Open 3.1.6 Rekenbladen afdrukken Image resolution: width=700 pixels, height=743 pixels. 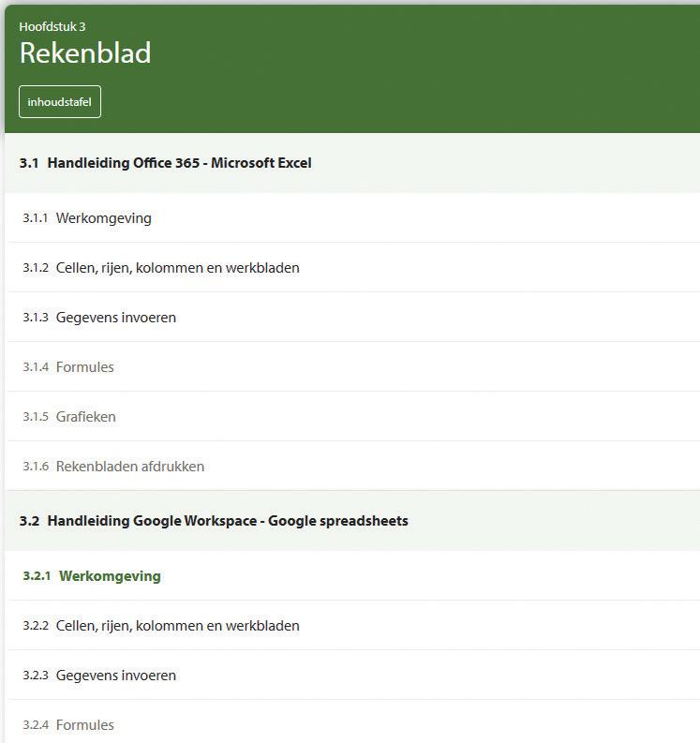[x=352, y=467]
